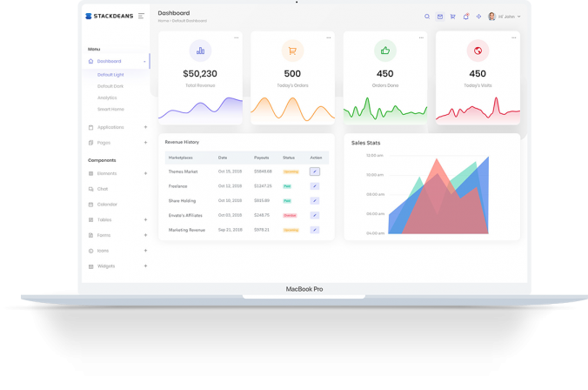Click the Stackdeans logo
The image size is (588, 390).
coord(109,17)
